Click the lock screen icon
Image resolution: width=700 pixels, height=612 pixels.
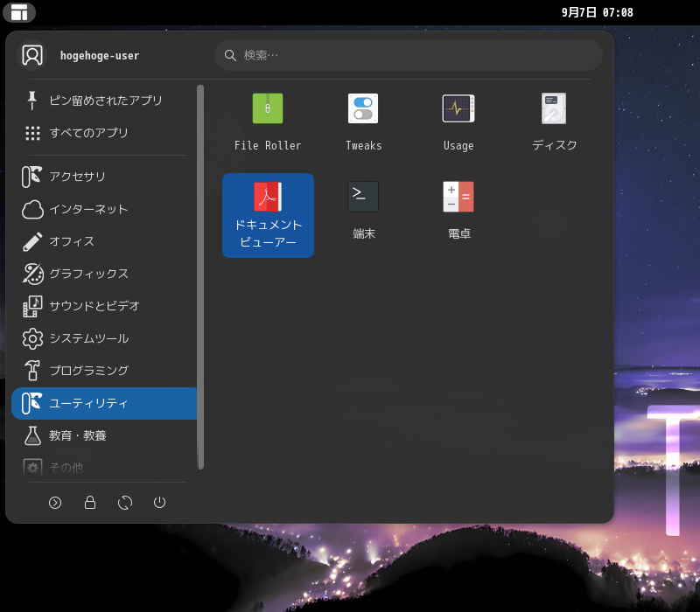90,503
